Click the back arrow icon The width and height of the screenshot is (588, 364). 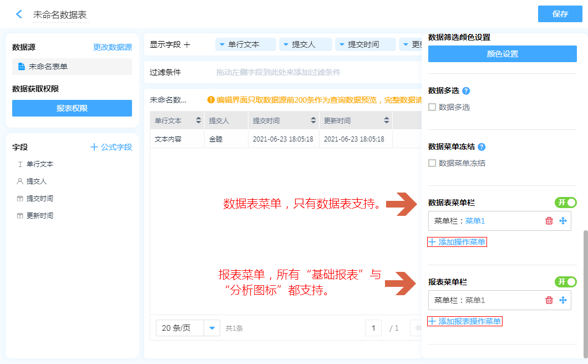[19, 14]
